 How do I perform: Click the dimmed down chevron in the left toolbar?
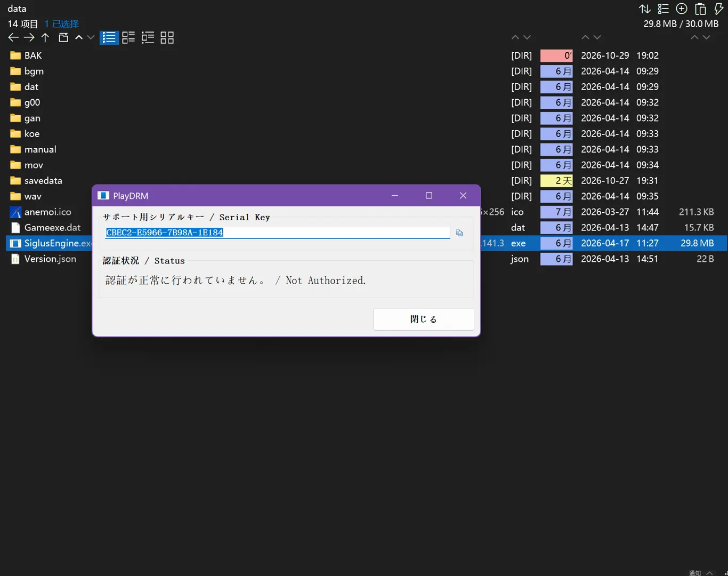[91, 37]
